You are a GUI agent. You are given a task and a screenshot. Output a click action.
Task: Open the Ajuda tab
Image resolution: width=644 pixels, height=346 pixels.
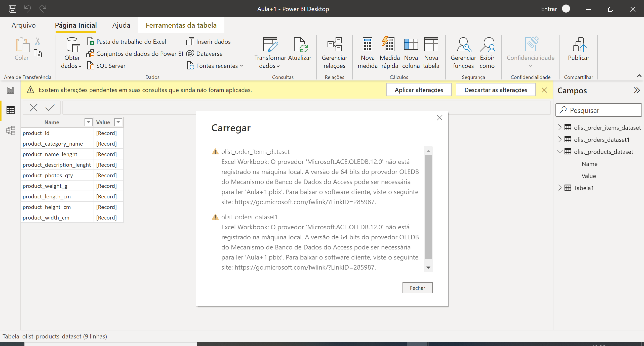click(x=121, y=25)
